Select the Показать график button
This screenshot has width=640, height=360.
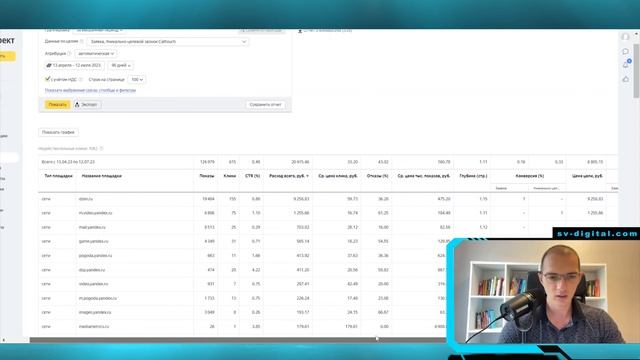coord(58,132)
